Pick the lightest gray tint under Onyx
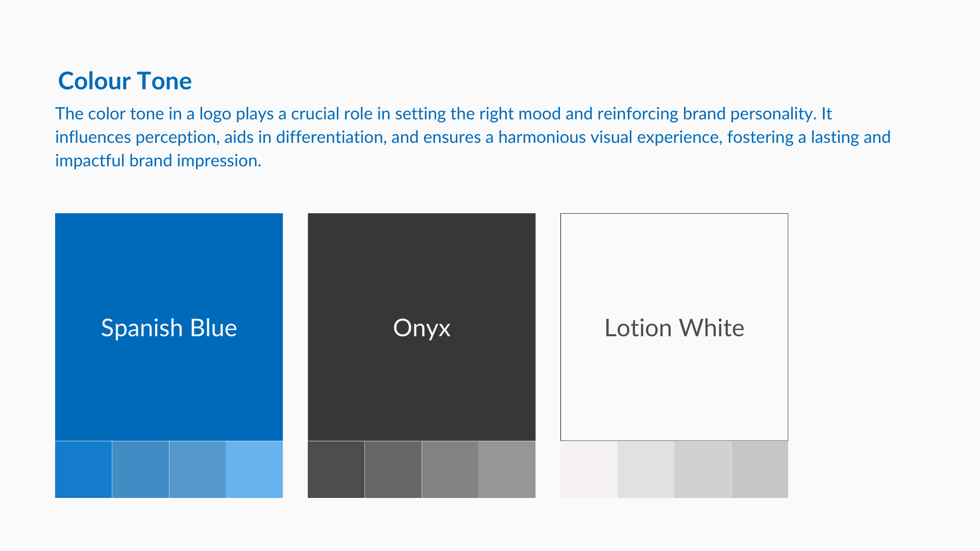Viewport: 980px width, 551px height. pyautogui.click(x=507, y=469)
